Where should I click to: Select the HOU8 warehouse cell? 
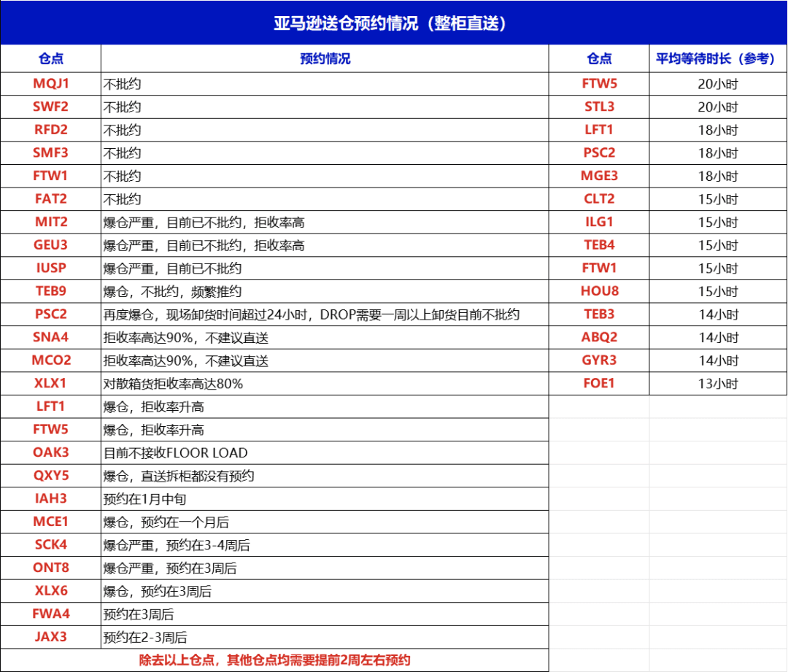click(x=599, y=291)
